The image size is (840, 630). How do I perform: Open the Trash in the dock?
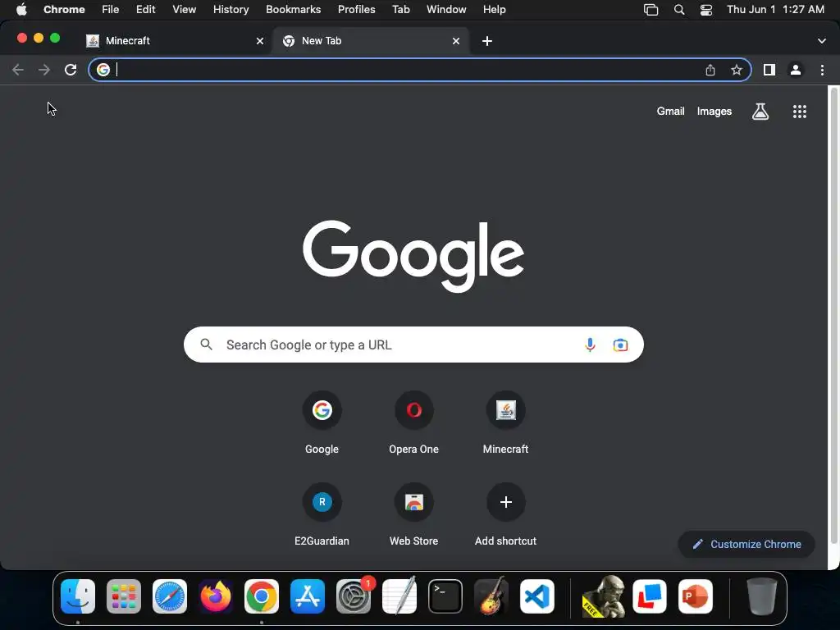point(762,596)
